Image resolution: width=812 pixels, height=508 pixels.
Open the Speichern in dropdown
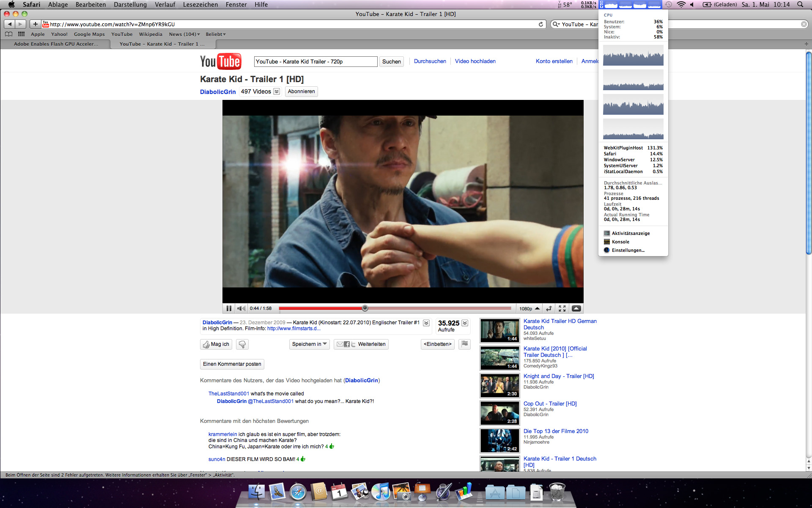(x=310, y=344)
